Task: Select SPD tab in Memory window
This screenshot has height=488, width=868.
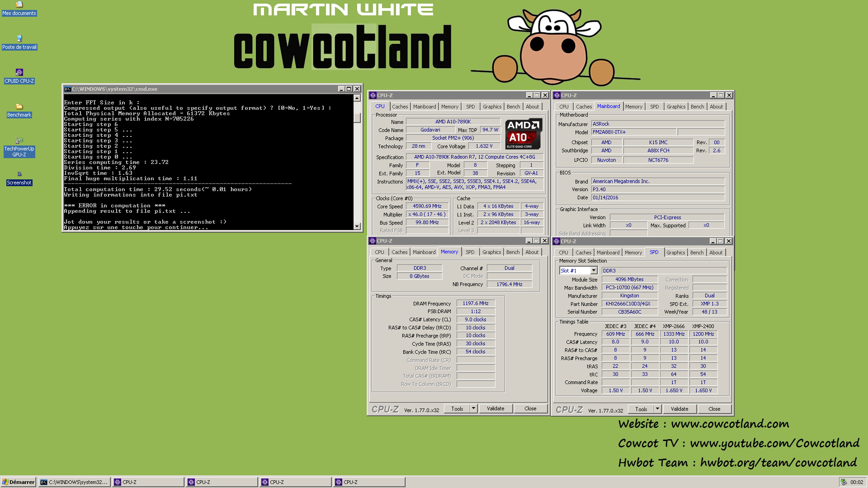Action: click(470, 252)
